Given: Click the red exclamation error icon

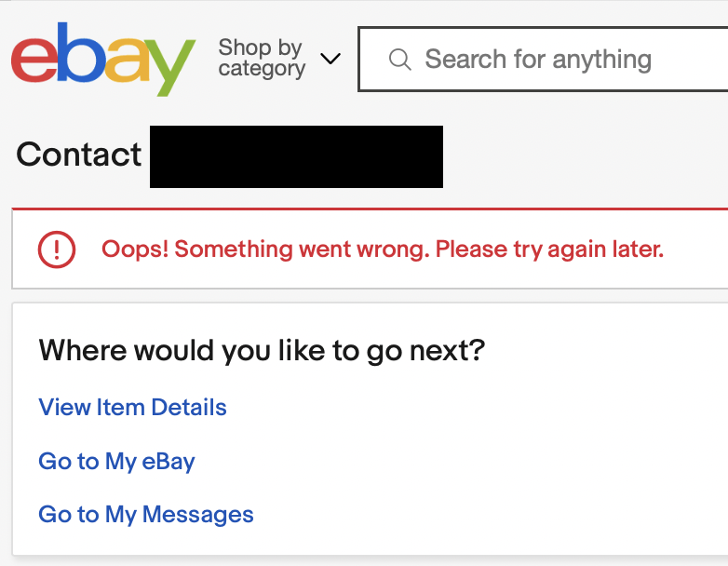Looking at the screenshot, I should pos(56,249).
